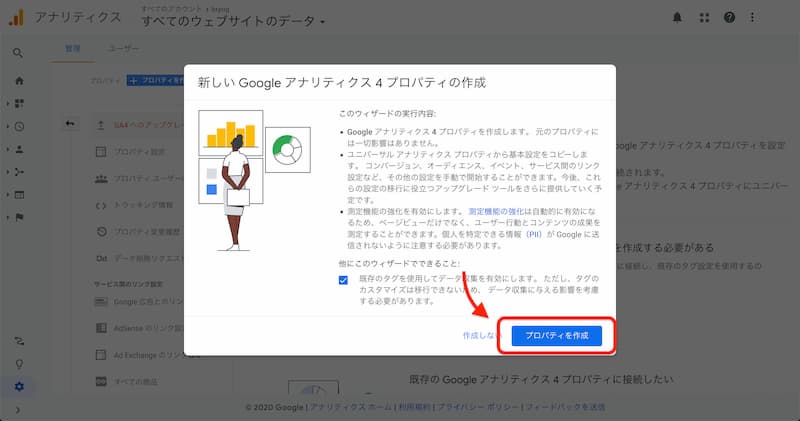Click the AdSense のリンク icon

pyautogui.click(x=101, y=328)
